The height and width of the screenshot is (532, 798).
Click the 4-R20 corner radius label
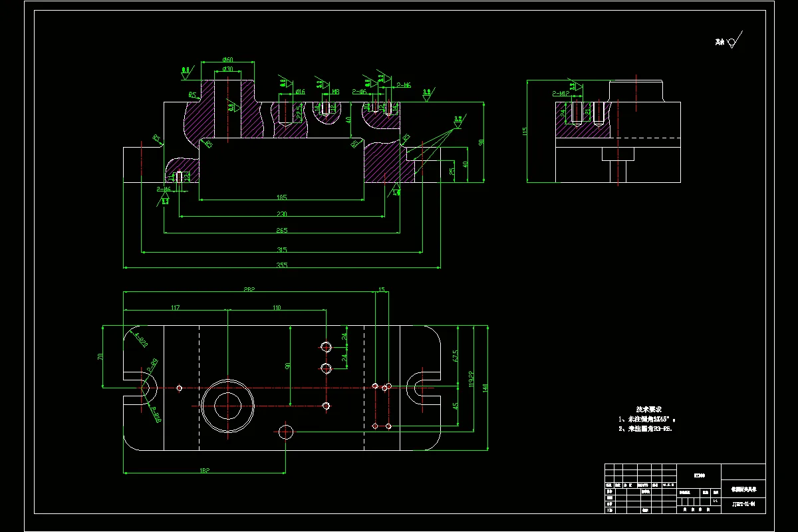tap(141, 340)
